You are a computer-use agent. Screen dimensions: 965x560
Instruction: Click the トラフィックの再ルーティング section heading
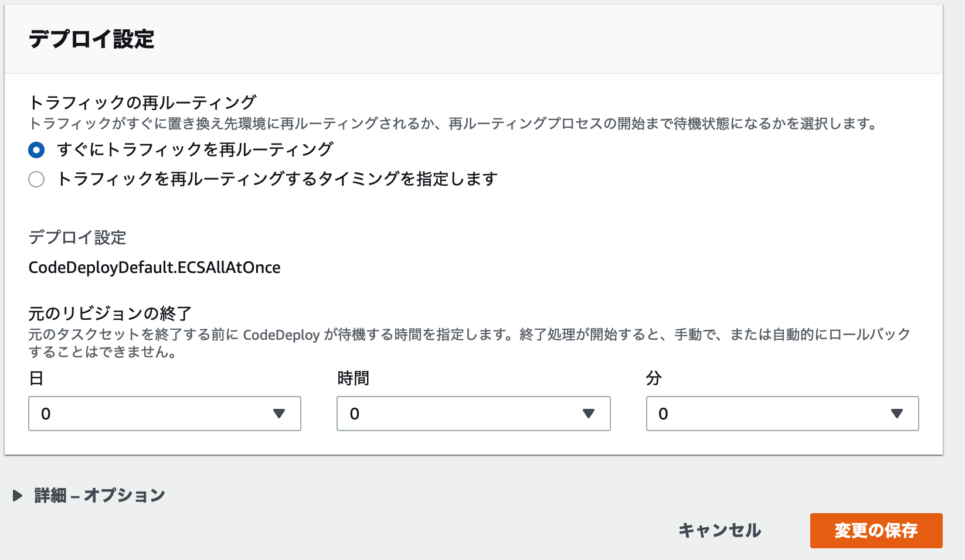(x=142, y=103)
